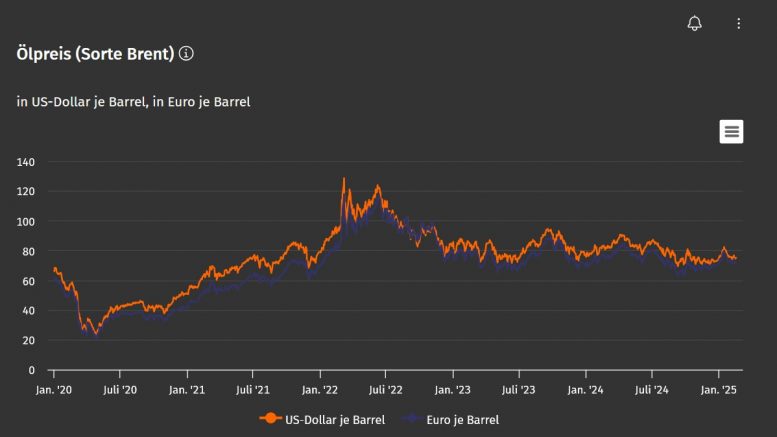Viewport: 777px width, 437px height.
Task: Open the three-dot options menu
Action: (739, 23)
